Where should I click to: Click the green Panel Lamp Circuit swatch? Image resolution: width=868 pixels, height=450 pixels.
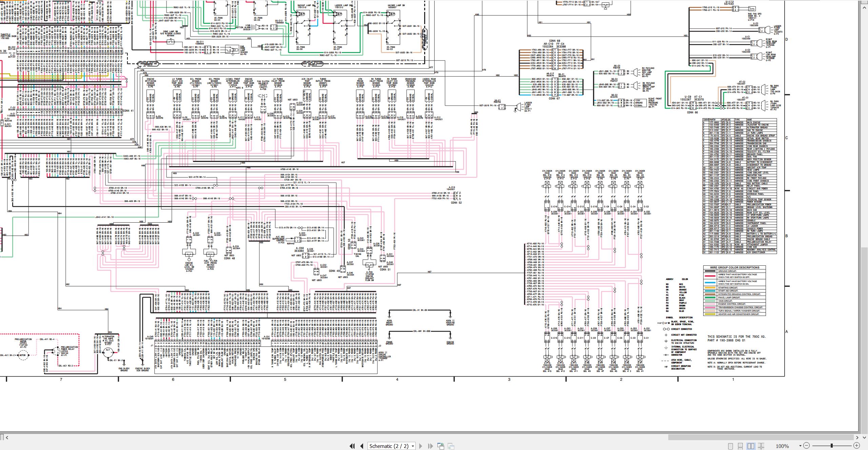pyautogui.click(x=710, y=298)
